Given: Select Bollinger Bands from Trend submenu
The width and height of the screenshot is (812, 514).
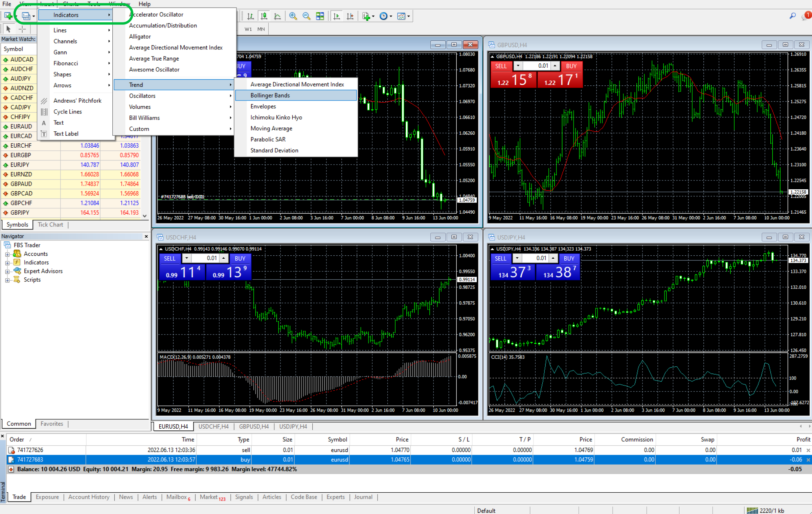Looking at the screenshot, I should (296, 95).
